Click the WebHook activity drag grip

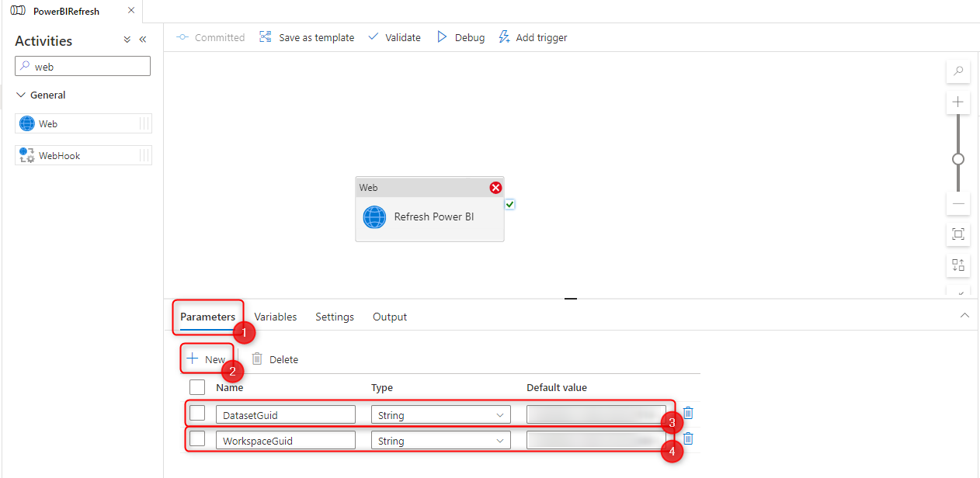pyautogui.click(x=144, y=155)
